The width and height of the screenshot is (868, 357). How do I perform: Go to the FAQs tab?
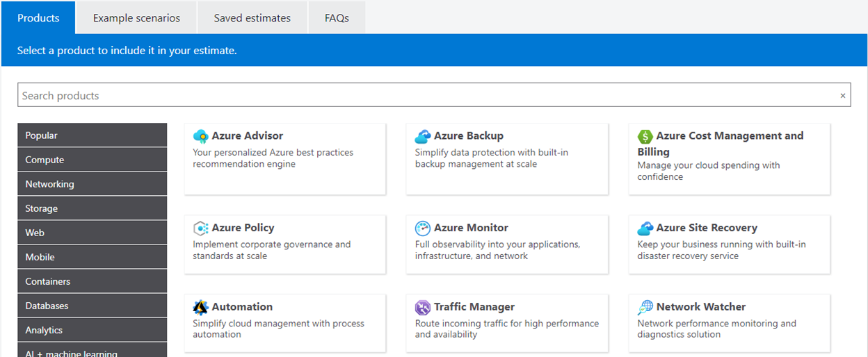[x=337, y=18]
